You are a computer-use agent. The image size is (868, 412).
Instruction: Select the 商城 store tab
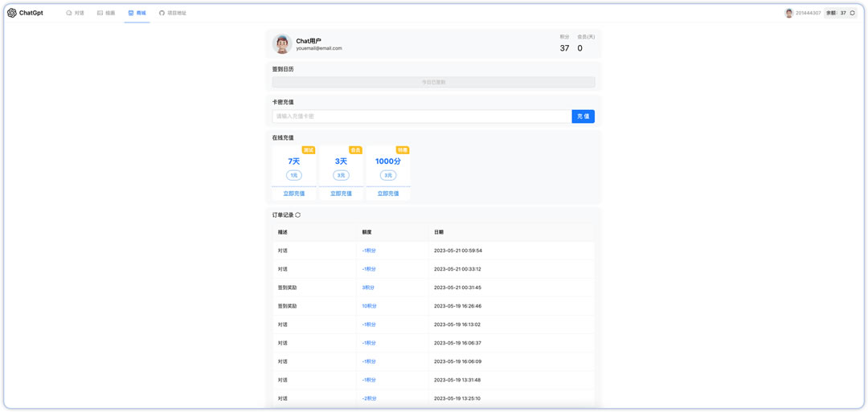click(x=137, y=13)
